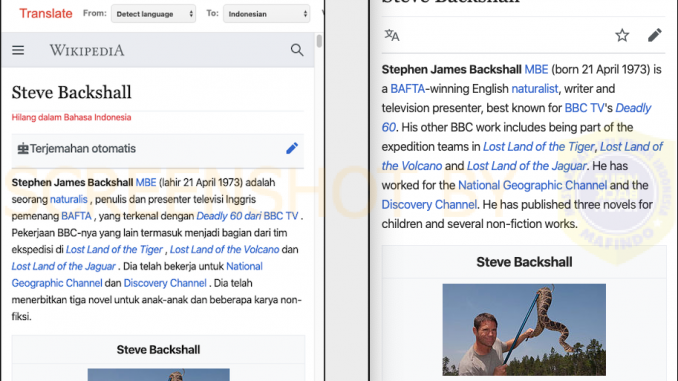The width and height of the screenshot is (678, 381).
Task: Open Lost Land of the Volcano translated link
Action: tap(224, 250)
